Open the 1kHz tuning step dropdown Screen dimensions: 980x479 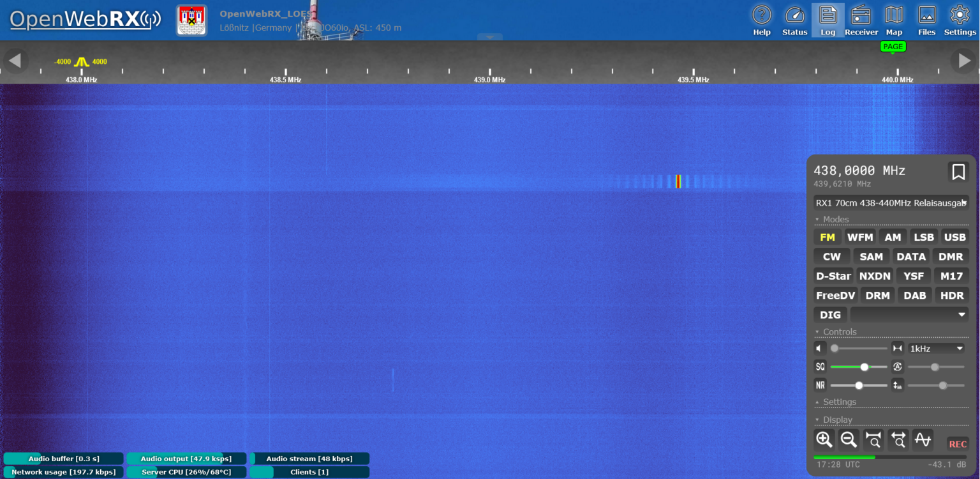[936, 348]
